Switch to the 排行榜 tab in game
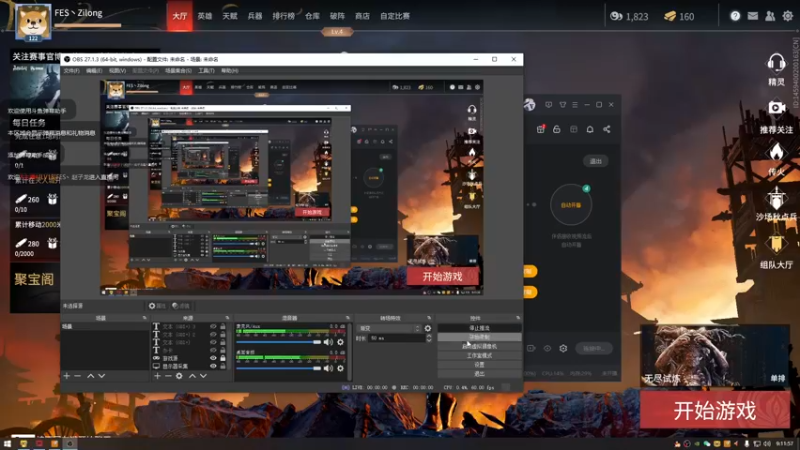The image size is (800, 450). point(283,16)
